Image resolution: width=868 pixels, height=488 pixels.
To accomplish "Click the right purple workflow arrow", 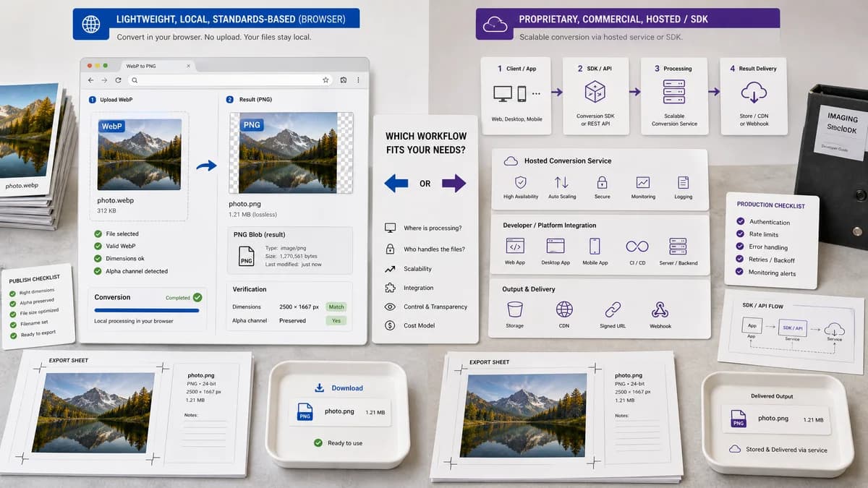I will pos(454,183).
